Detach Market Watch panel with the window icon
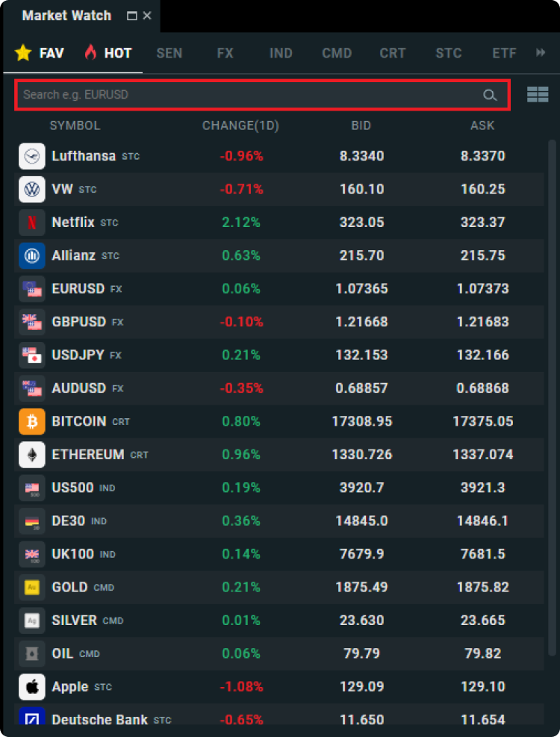This screenshot has height=737, width=560. pyautogui.click(x=132, y=16)
